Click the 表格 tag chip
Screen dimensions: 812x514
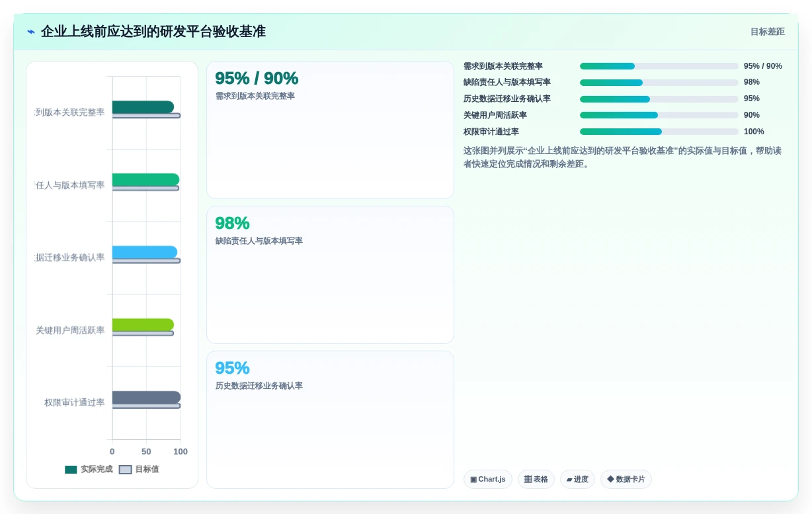536,480
